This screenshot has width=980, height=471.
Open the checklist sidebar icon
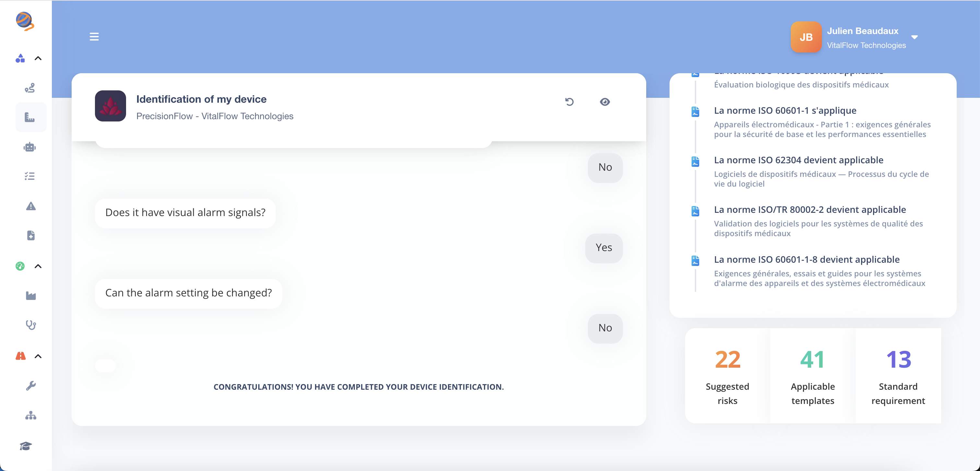click(30, 176)
